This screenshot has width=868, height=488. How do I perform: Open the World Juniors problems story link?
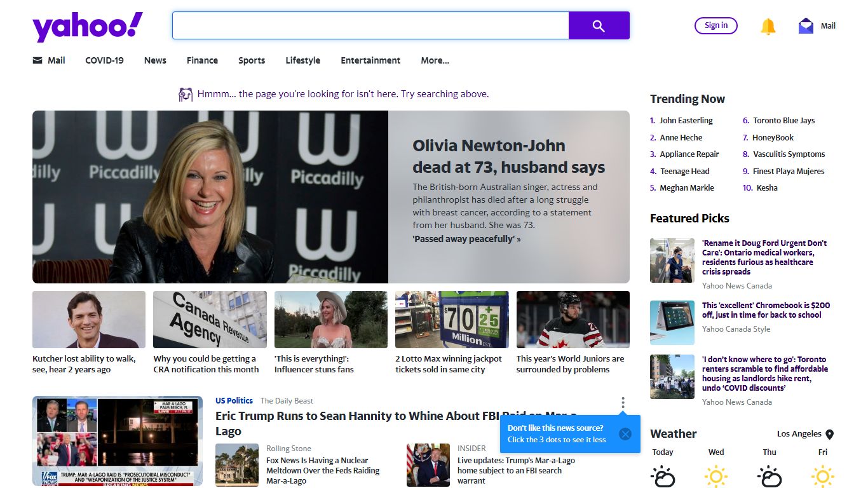pos(571,364)
